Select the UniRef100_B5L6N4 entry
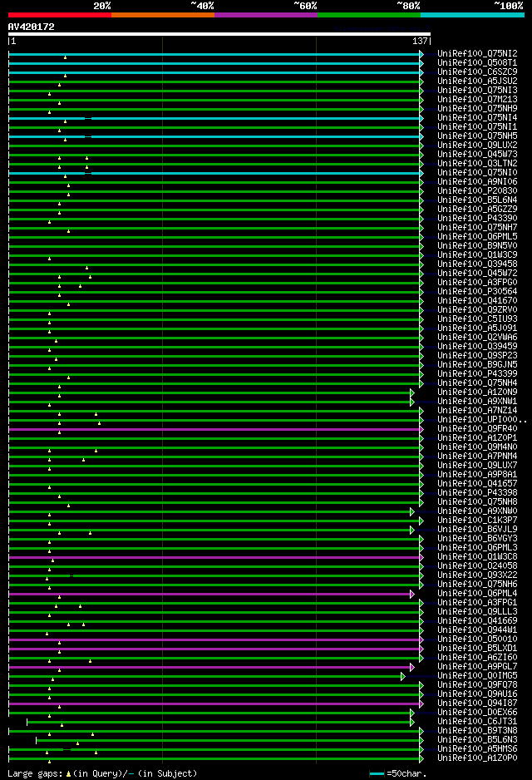532x780 pixels. [477, 200]
